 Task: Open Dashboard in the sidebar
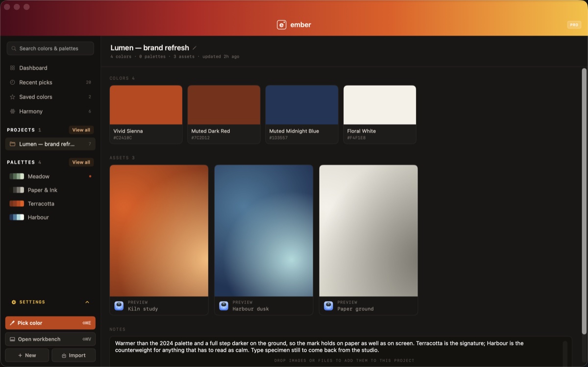click(x=50, y=68)
